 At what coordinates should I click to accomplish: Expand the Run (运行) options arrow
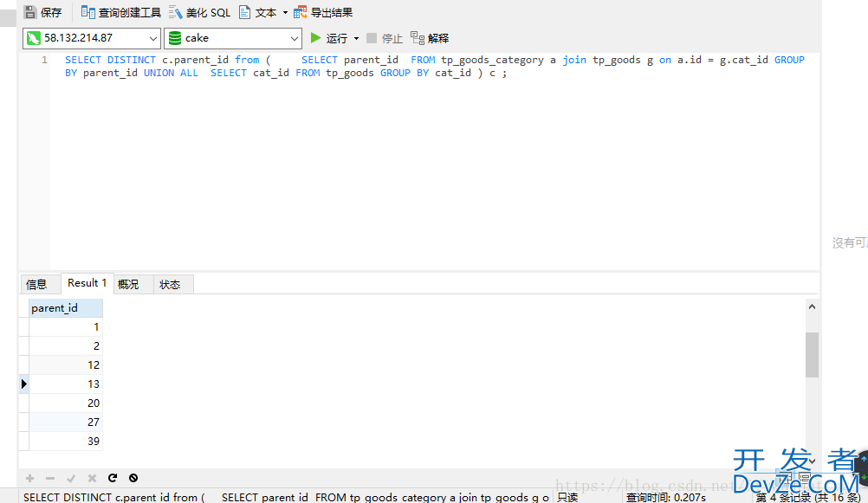(356, 38)
